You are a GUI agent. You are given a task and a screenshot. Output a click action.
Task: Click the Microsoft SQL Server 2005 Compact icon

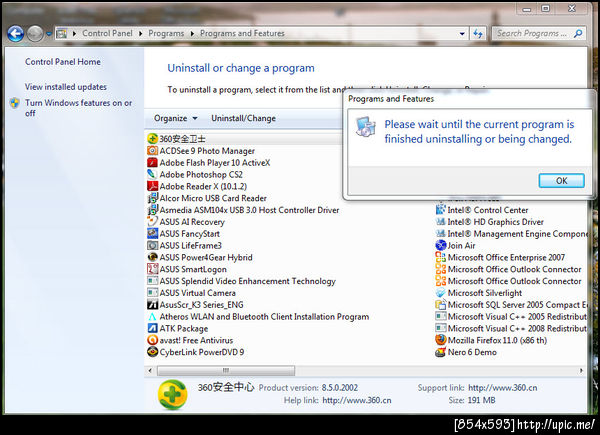coord(441,305)
